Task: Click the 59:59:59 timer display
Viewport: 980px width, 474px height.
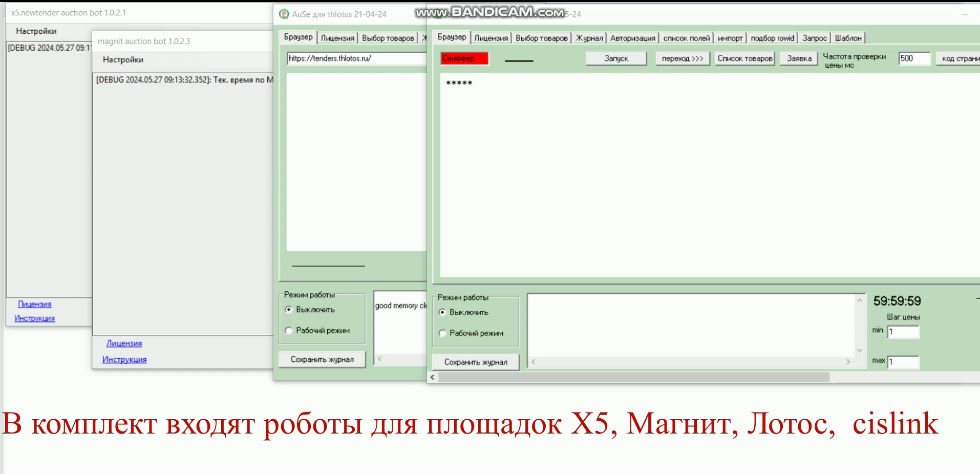Action: click(897, 301)
